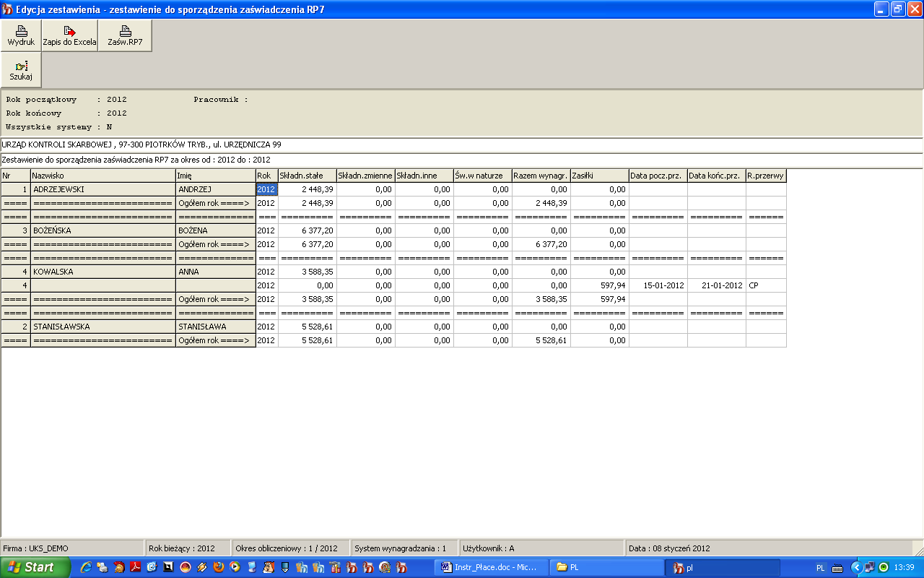
Task: Click the pl application taskbar button
Action: (x=723, y=568)
